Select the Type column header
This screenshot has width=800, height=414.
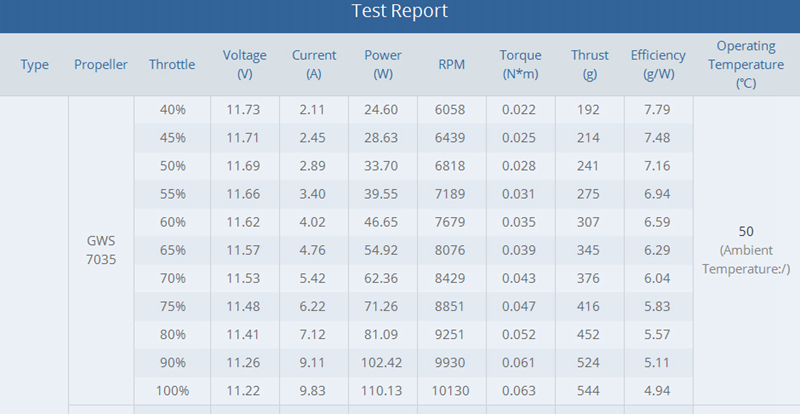click(x=34, y=65)
